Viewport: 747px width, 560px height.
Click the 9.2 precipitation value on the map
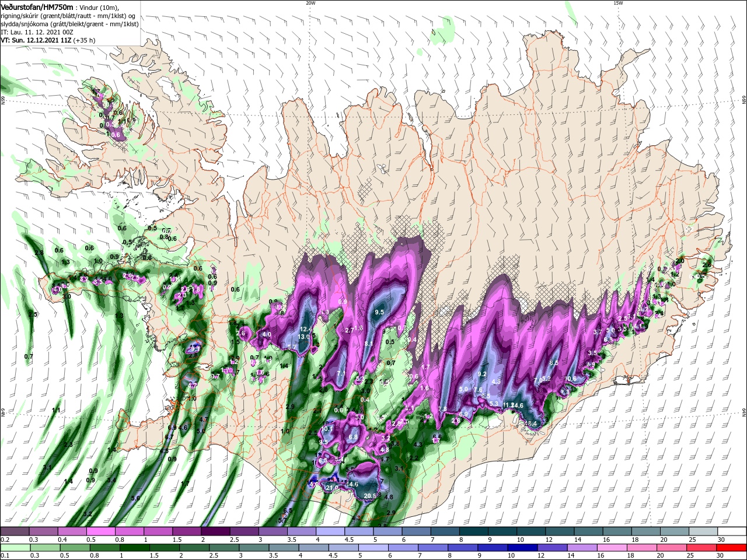482,374
